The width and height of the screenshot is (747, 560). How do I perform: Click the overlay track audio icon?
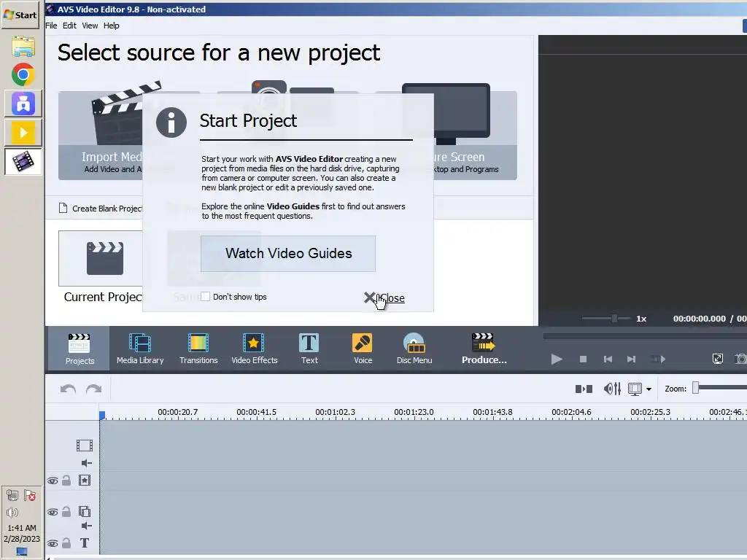point(86,526)
